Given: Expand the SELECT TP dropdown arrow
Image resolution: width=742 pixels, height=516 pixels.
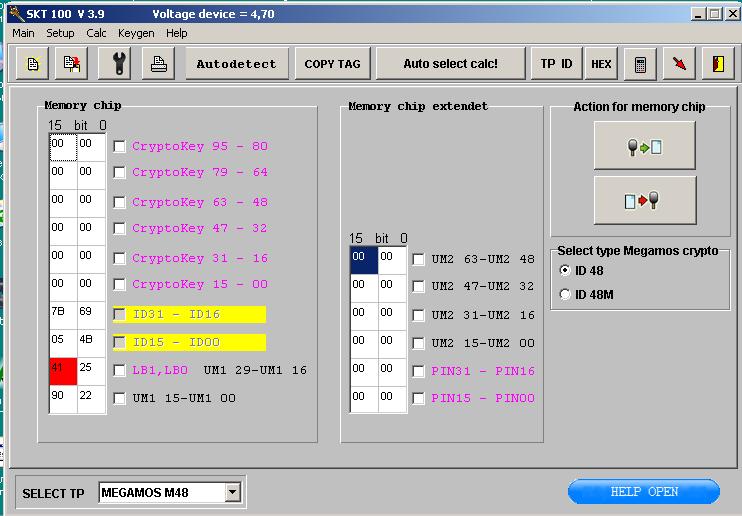Looking at the screenshot, I should 232,492.
